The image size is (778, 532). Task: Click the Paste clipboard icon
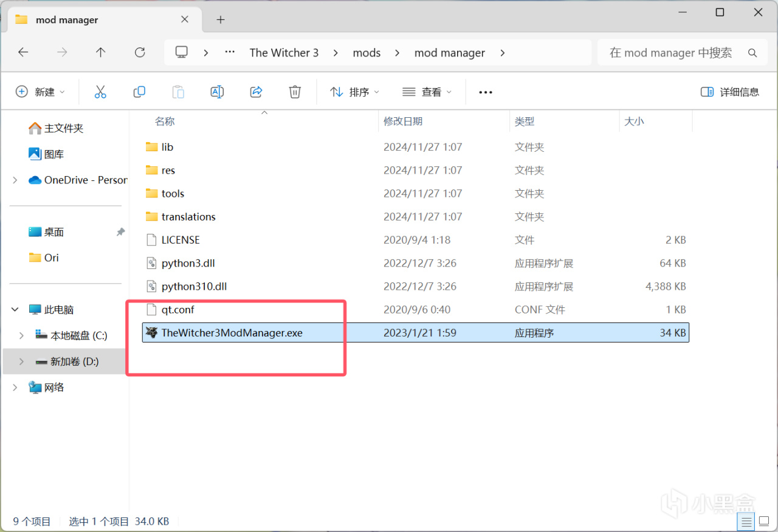[x=178, y=92]
